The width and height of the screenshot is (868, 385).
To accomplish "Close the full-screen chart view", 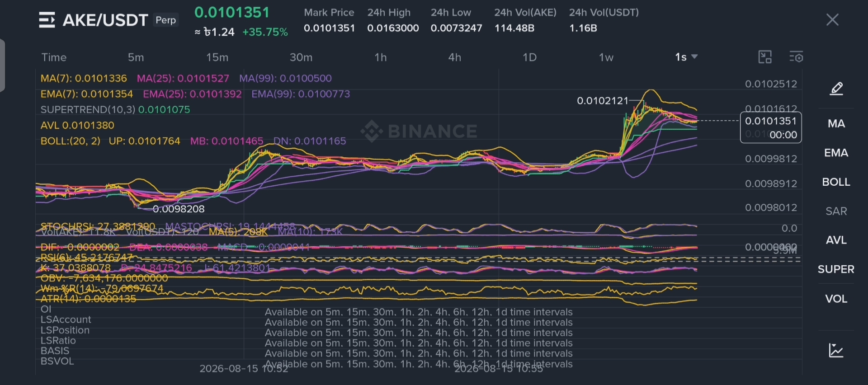I will coord(832,19).
